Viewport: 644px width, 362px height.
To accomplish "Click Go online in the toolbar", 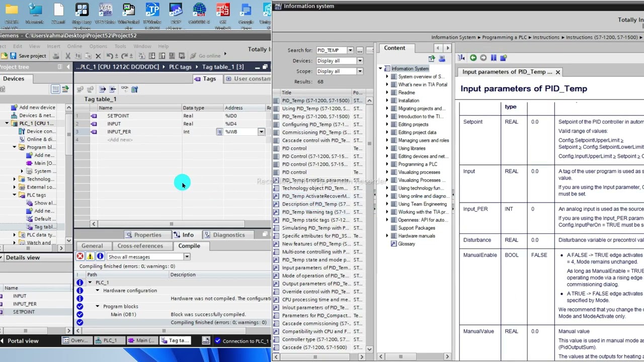I will (x=205, y=56).
